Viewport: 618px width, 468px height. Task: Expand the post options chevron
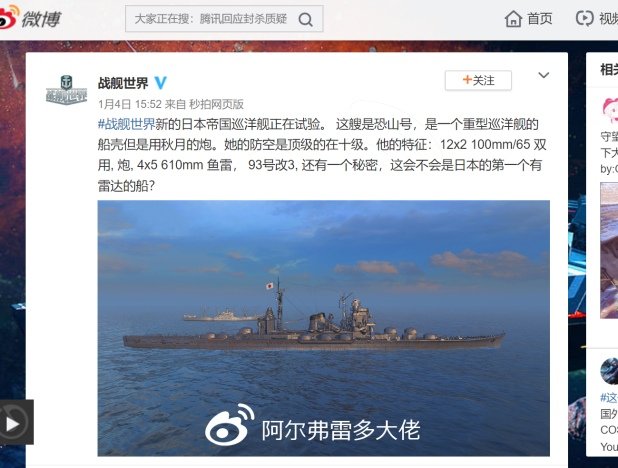(544, 75)
